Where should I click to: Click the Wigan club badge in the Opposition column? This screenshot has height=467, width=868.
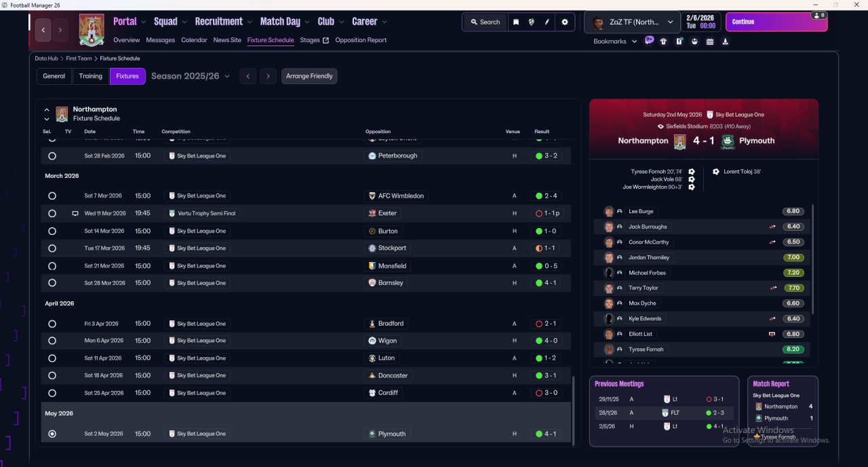[372, 341]
